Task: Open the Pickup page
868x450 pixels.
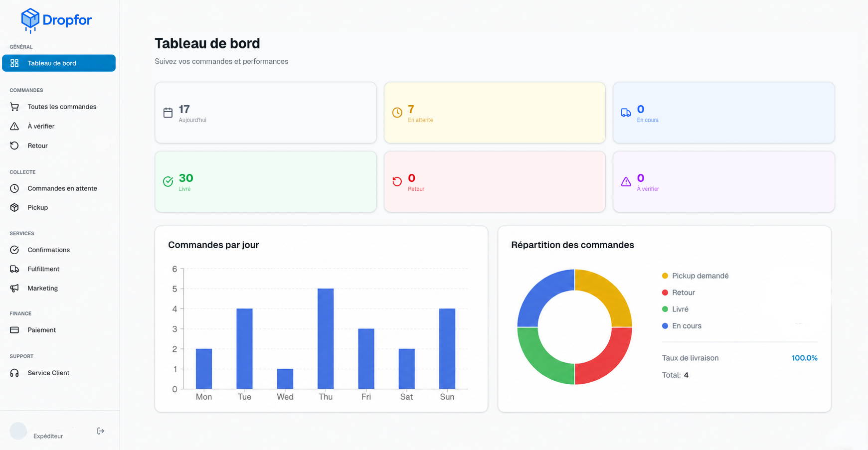Action: 59,207
